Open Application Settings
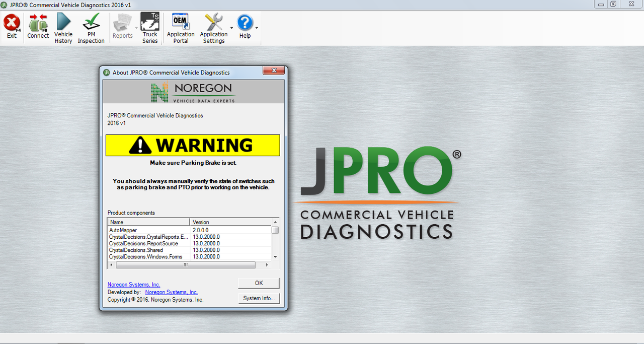The width and height of the screenshot is (644, 344). 214,28
